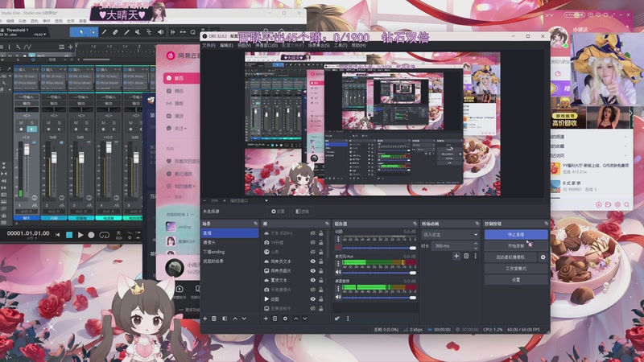
Task: Click search icon at bottom of YY window
Action: (x=627, y=204)
